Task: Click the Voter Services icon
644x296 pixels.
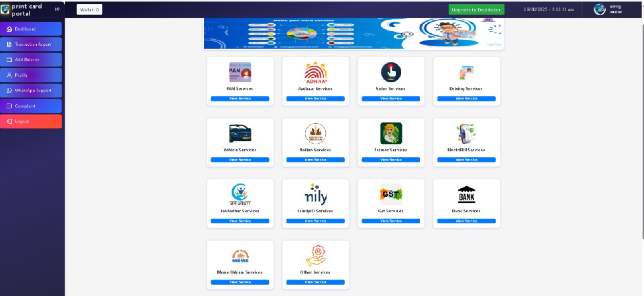Action: point(391,73)
